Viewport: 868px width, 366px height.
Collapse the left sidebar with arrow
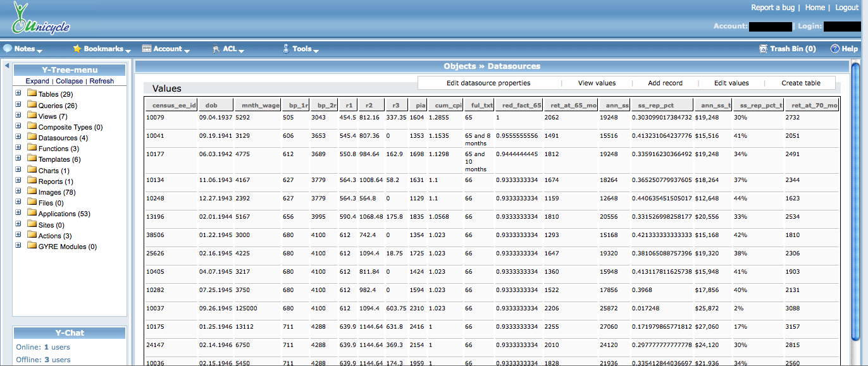click(x=6, y=66)
